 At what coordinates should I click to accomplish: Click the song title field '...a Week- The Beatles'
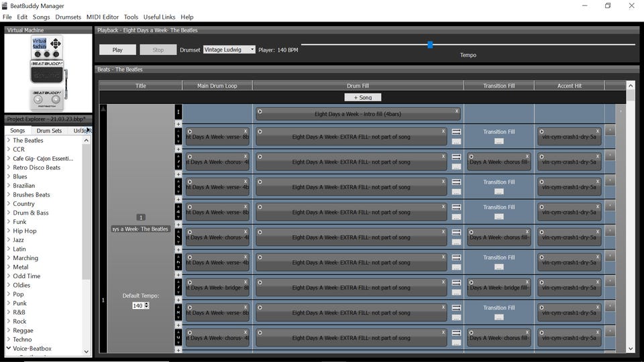click(x=140, y=229)
